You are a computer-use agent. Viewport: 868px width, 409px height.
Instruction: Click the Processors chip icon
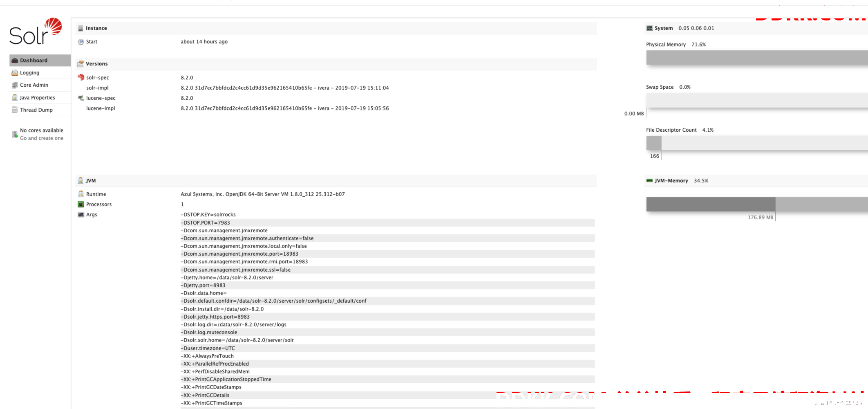click(81, 204)
